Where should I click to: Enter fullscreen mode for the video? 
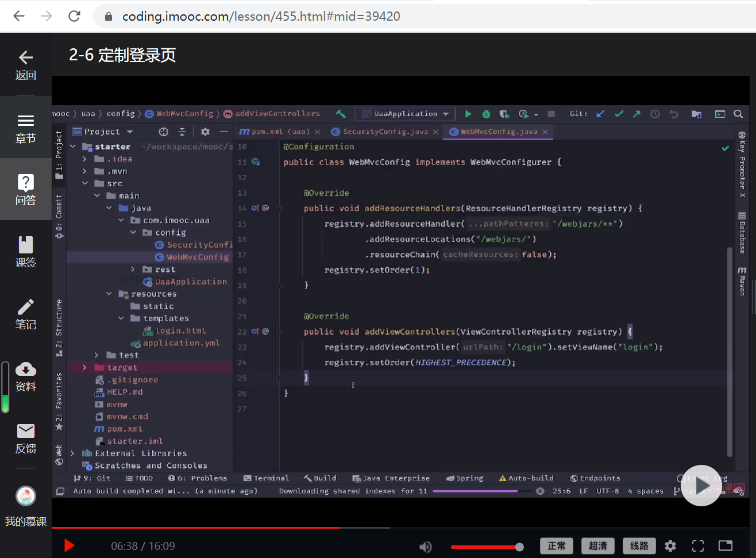pos(698,546)
